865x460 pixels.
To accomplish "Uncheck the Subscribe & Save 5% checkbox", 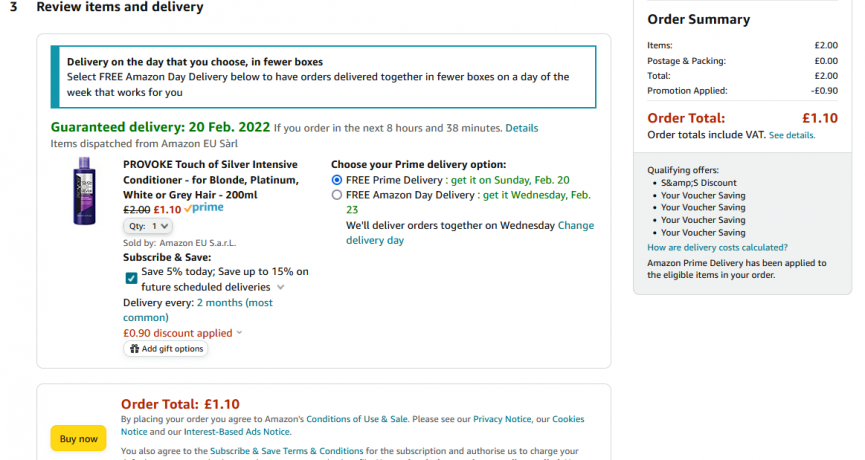I will click(x=131, y=278).
